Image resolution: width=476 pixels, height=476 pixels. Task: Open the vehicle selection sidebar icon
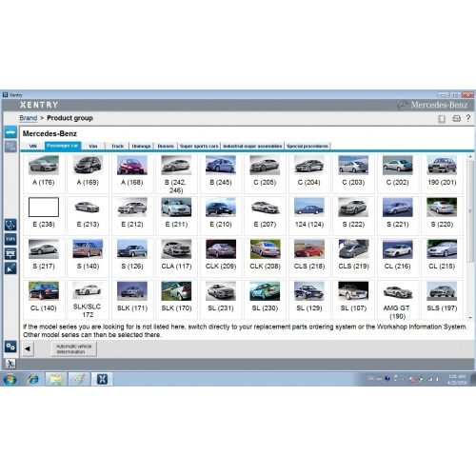(10, 132)
